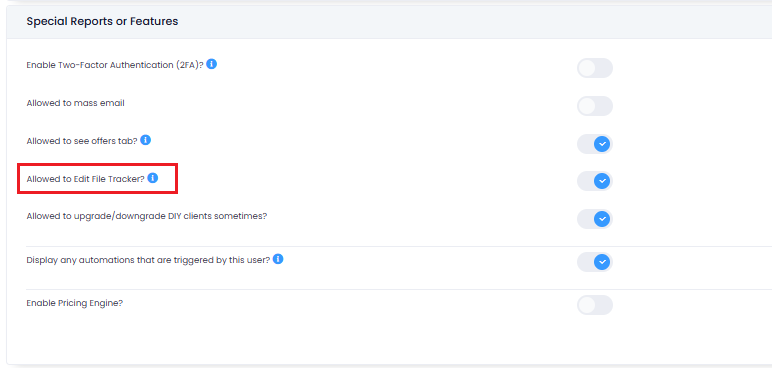
Task: Disable the display automations toggle
Action: [x=595, y=262]
